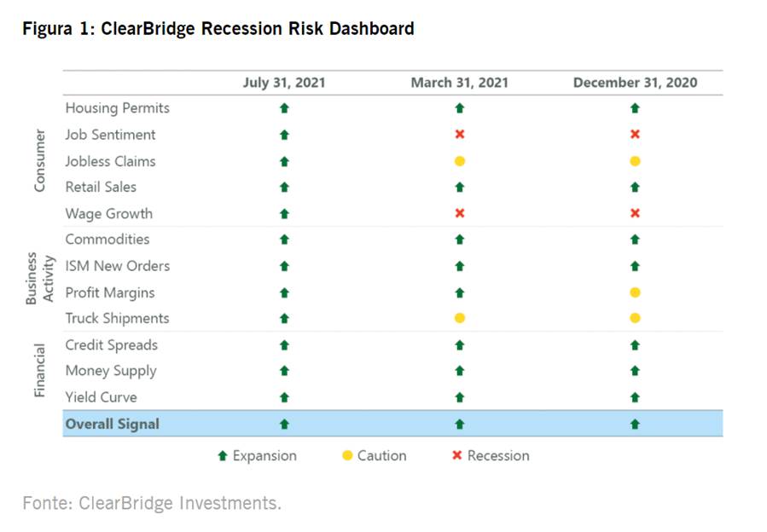
Task: Click the green arrow for Credit Spreads under July 31, 2021
Action: click(x=285, y=345)
